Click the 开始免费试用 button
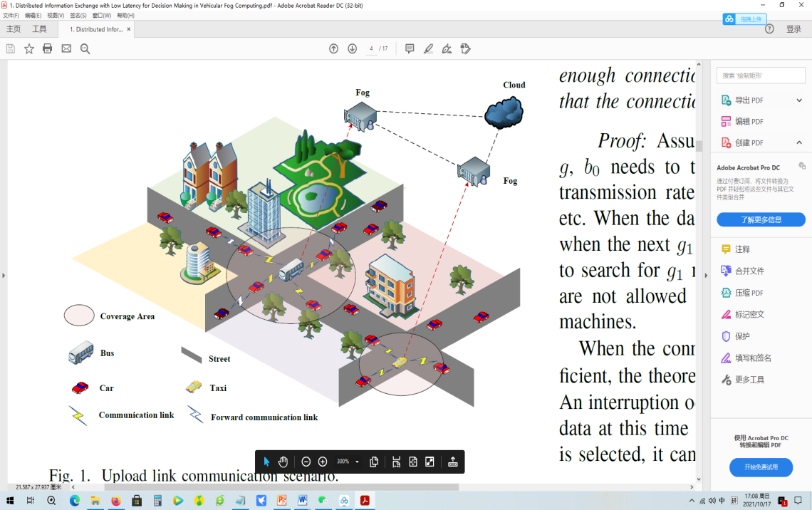This screenshot has height=510, width=812. (x=761, y=467)
